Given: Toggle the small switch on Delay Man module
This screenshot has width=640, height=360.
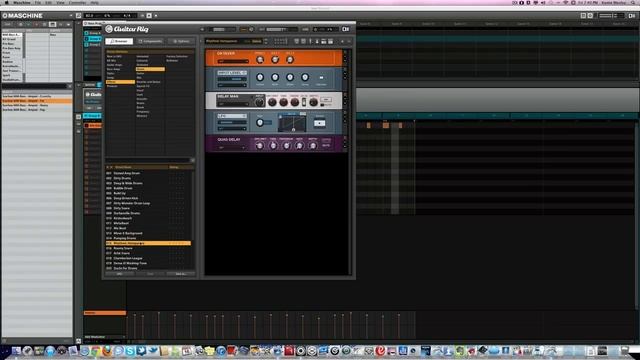Looking at the screenshot, I should pos(304,102).
